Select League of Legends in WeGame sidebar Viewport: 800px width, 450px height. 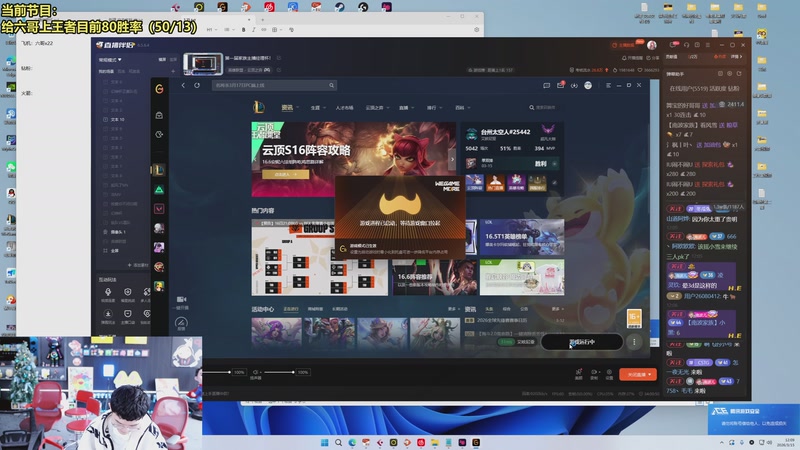coord(159,170)
